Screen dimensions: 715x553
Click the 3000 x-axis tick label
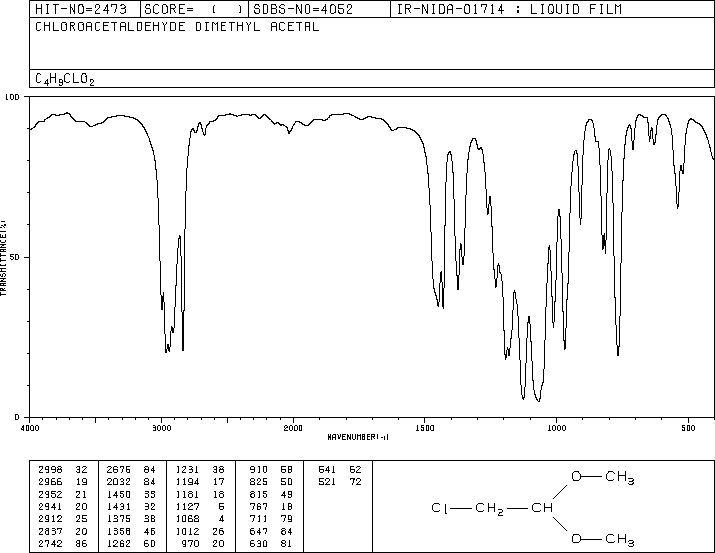tap(161, 428)
